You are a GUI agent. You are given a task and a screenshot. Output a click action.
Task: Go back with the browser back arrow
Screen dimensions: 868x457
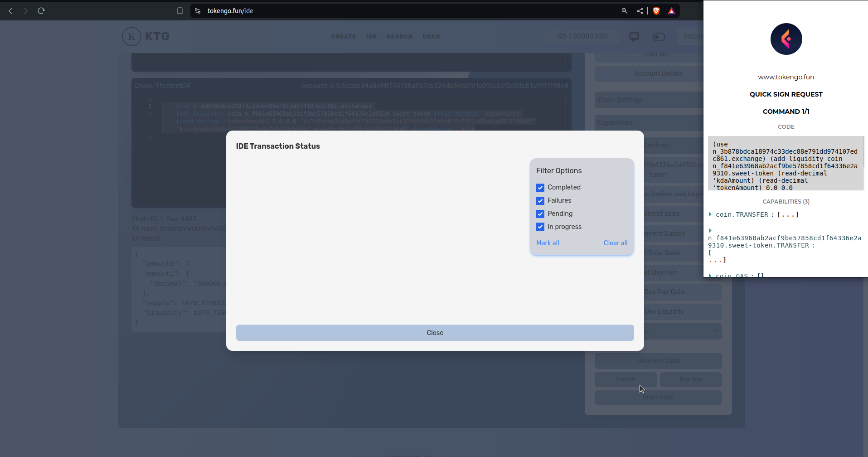[10, 11]
